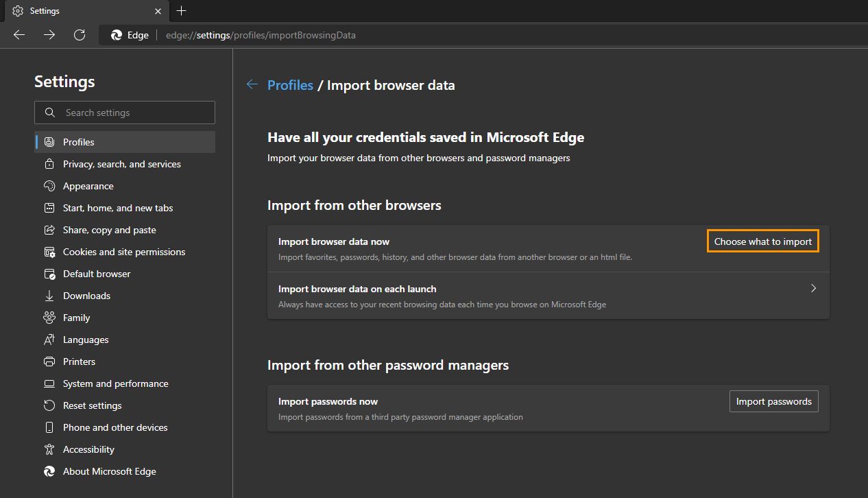Open Default browser settings
This screenshot has width=868, height=498.
coord(125,274)
